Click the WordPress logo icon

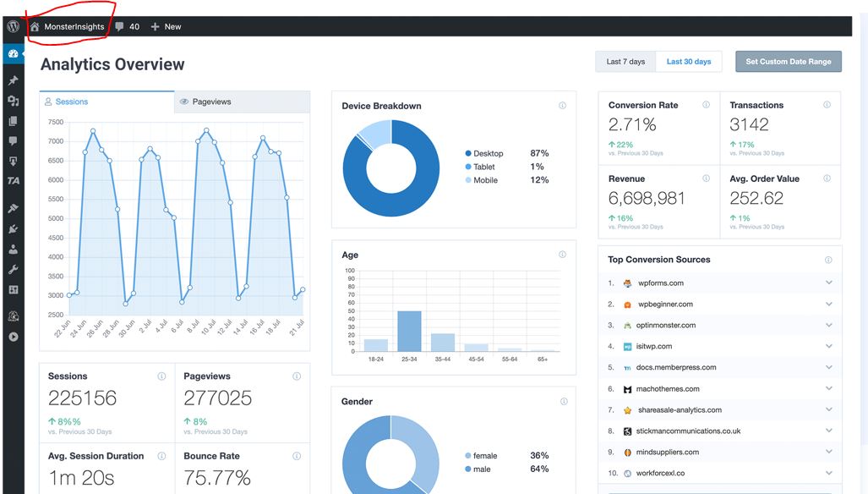14,26
